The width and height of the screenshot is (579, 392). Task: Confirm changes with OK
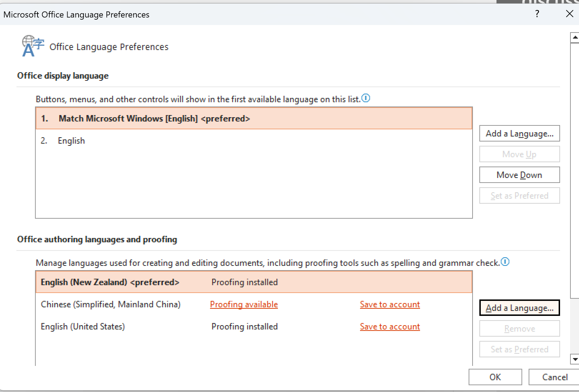point(495,377)
